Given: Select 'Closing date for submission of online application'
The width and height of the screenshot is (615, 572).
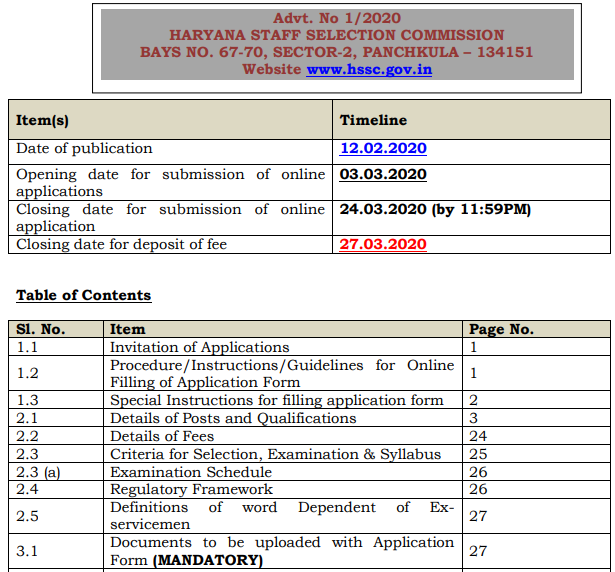Looking at the screenshot, I should [x=171, y=218].
